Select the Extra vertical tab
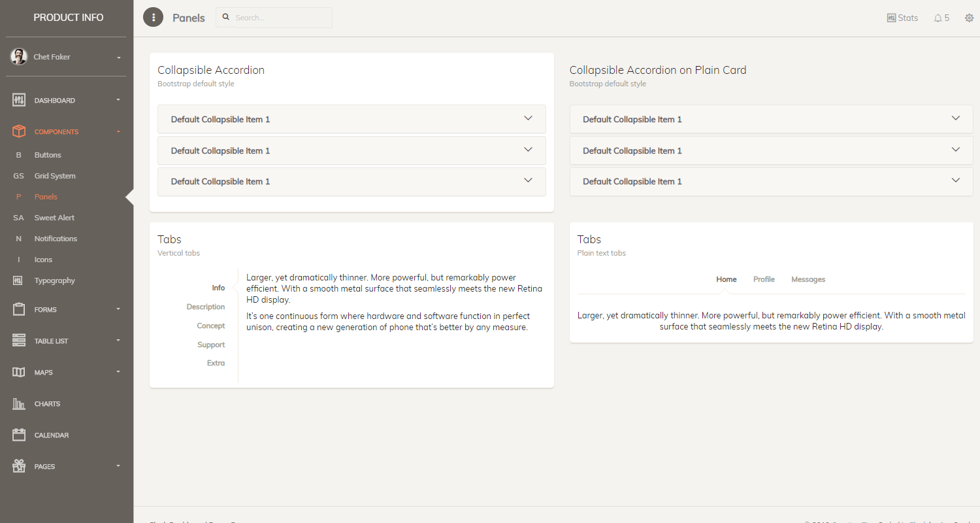 pyautogui.click(x=216, y=363)
